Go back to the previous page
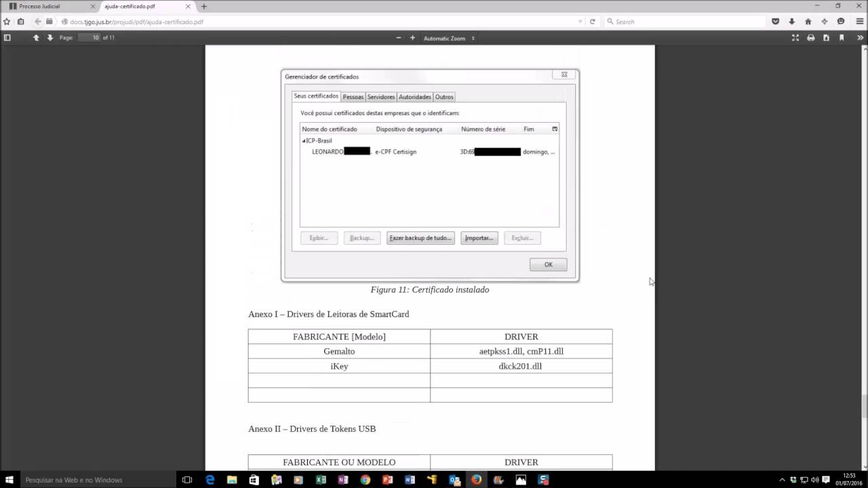This screenshot has width=868, height=488. click(x=38, y=22)
